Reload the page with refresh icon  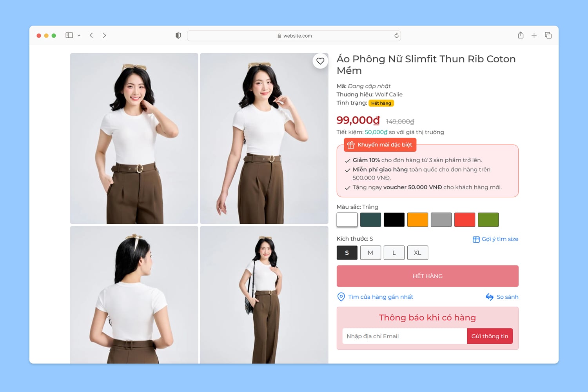pyautogui.click(x=396, y=36)
